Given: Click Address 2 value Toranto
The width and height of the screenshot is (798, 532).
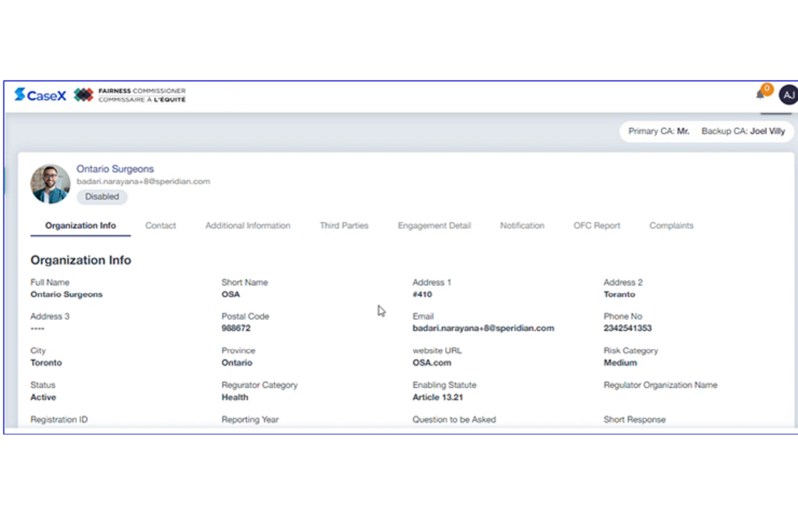Looking at the screenshot, I should coord(619,294).
